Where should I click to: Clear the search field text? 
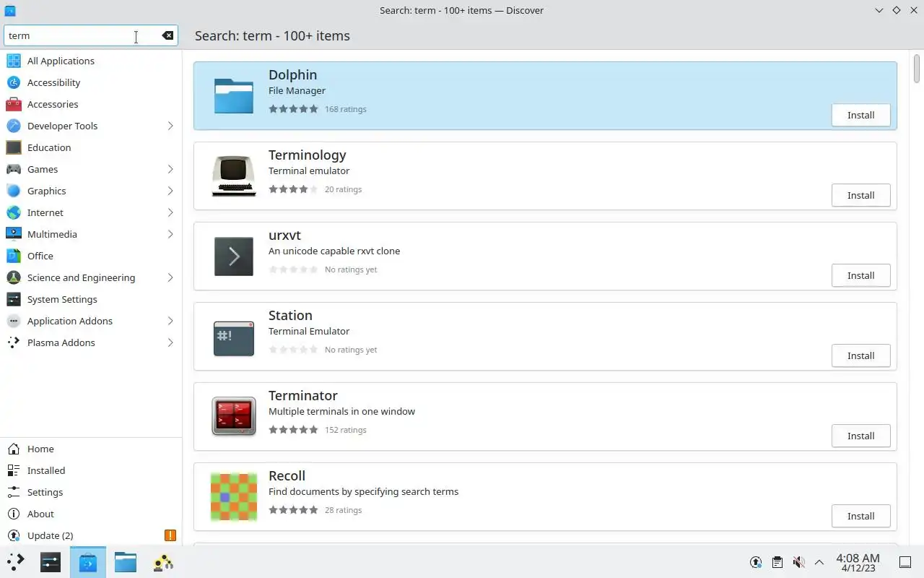tap(167, 35)
